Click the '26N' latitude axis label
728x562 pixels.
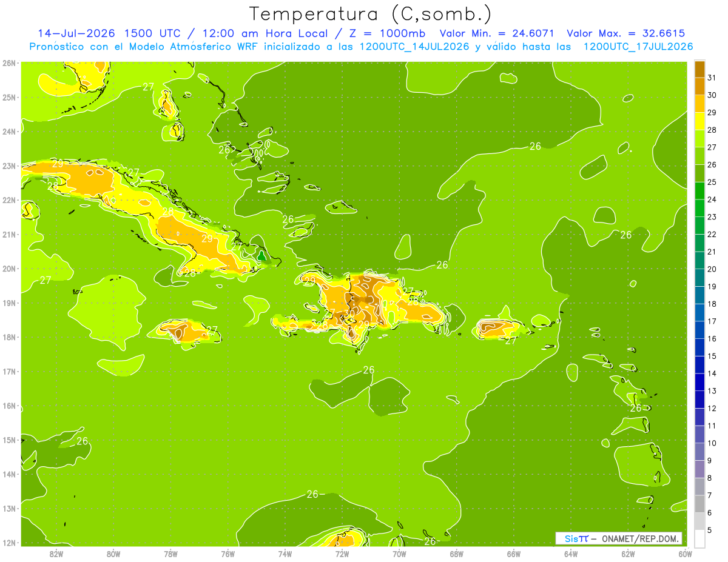(x=8, y=63)
